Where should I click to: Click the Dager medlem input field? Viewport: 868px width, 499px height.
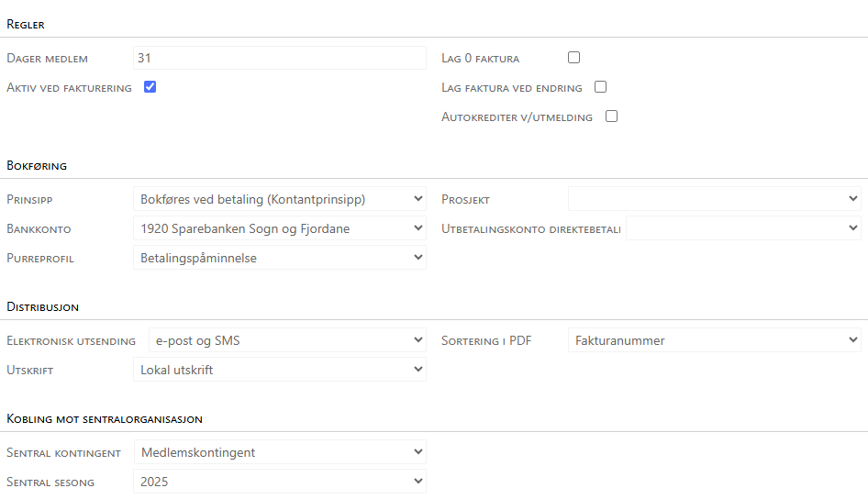(x=279, y=58)
